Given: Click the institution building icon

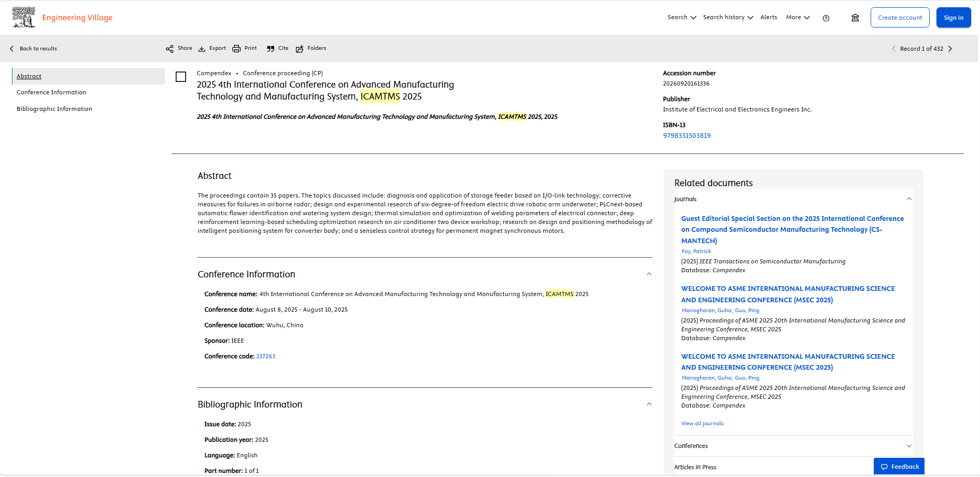Looking at the screenshot, I should point(855,18).
